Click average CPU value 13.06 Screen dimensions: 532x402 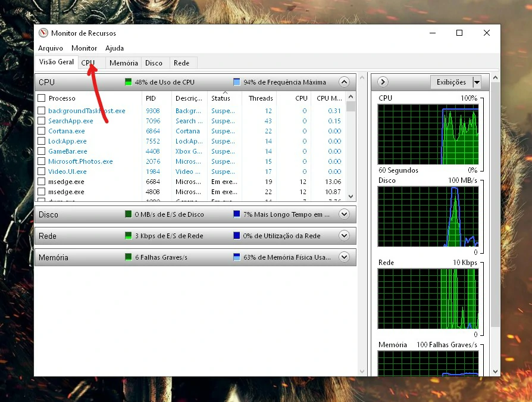click(333, 182)
